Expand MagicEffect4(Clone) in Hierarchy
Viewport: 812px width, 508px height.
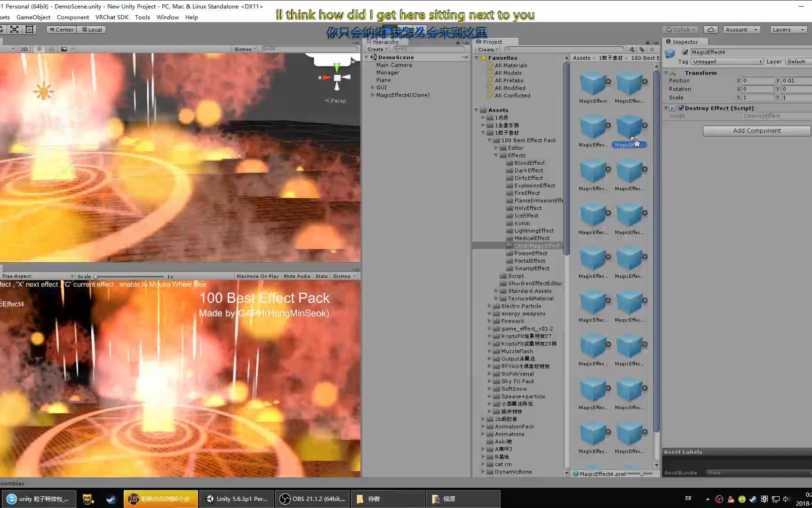[x=373, y=95]
